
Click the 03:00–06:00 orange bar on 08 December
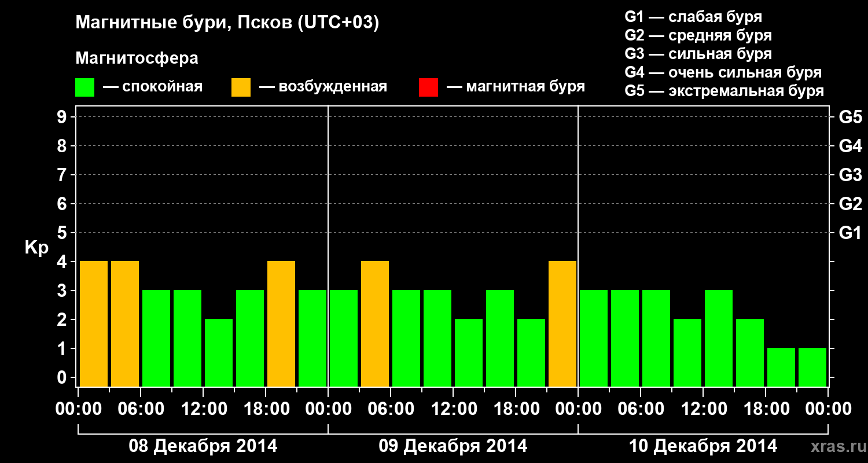click(x=125, y=324)
